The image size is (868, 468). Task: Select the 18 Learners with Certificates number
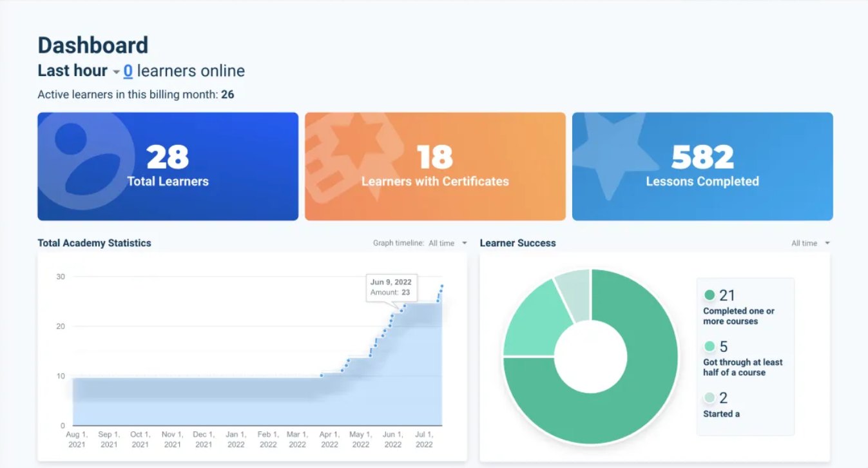pyautogui.click(x=435, y=157)
